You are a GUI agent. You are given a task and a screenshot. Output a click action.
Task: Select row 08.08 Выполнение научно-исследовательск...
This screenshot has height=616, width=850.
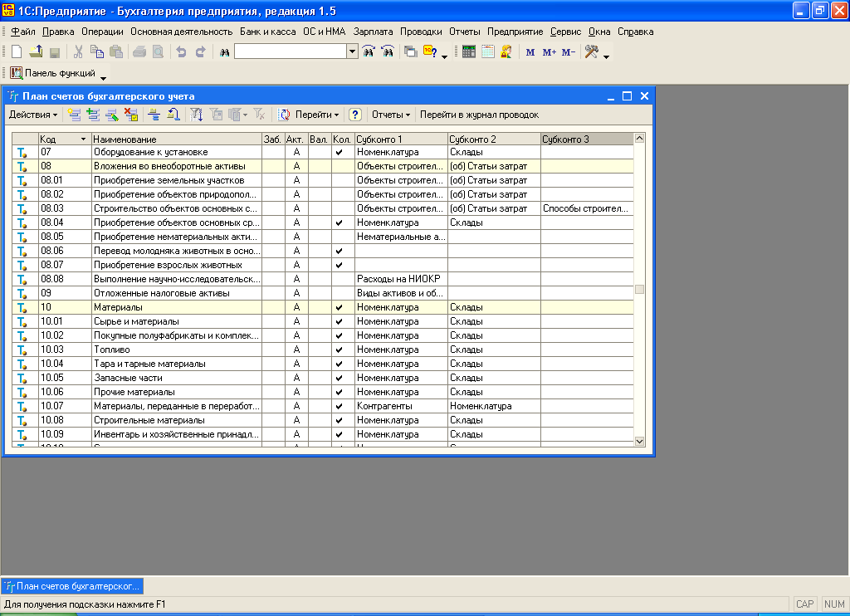(323, 279)
